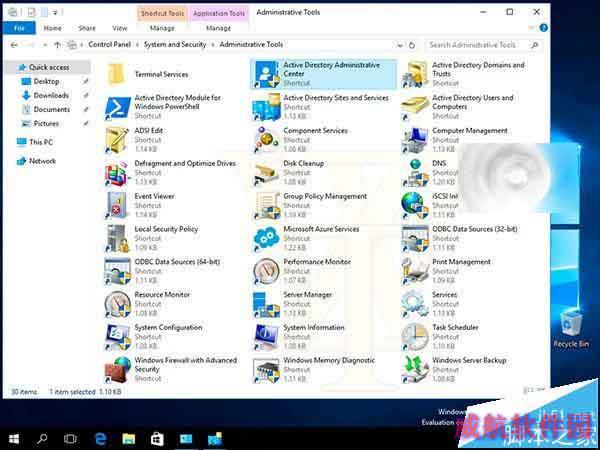Click the Disk Cleanup icon
The height and width of the screenshot is (450, 600).
267,173
